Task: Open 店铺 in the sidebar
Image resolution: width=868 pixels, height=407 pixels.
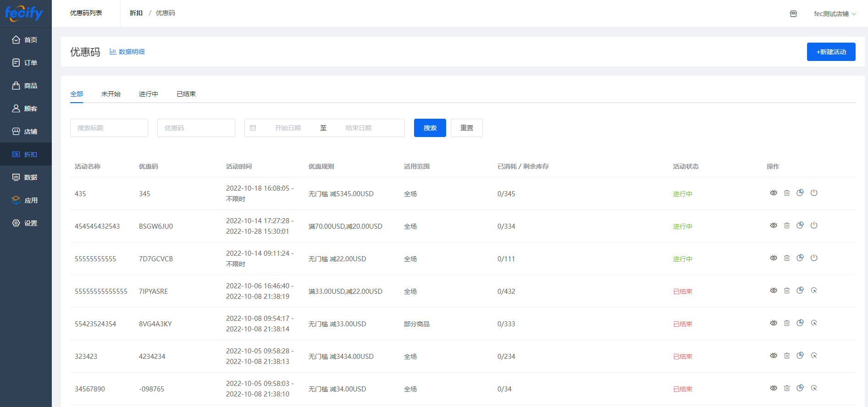Action: pos(26,132)
